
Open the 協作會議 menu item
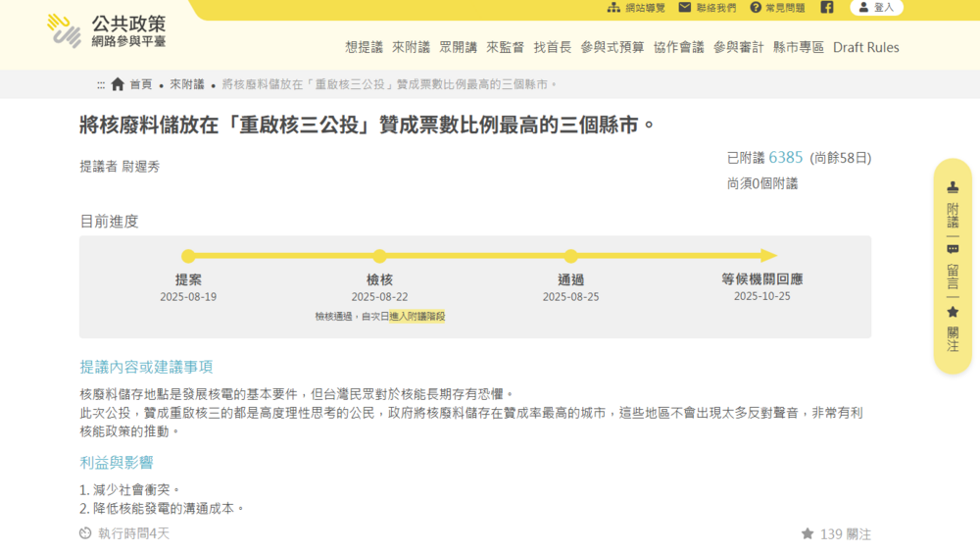coord(679,47)
